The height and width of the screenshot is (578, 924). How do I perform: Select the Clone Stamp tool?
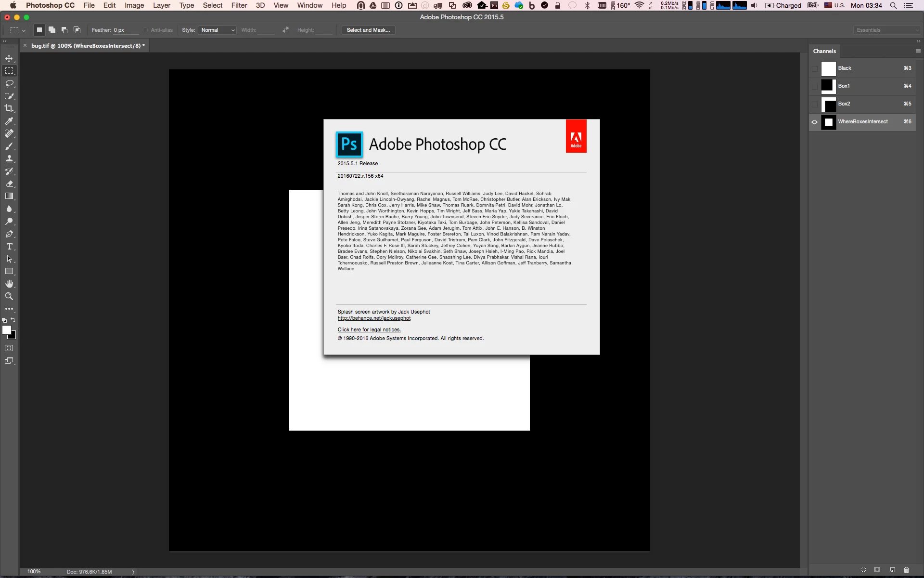click(9, 158)
